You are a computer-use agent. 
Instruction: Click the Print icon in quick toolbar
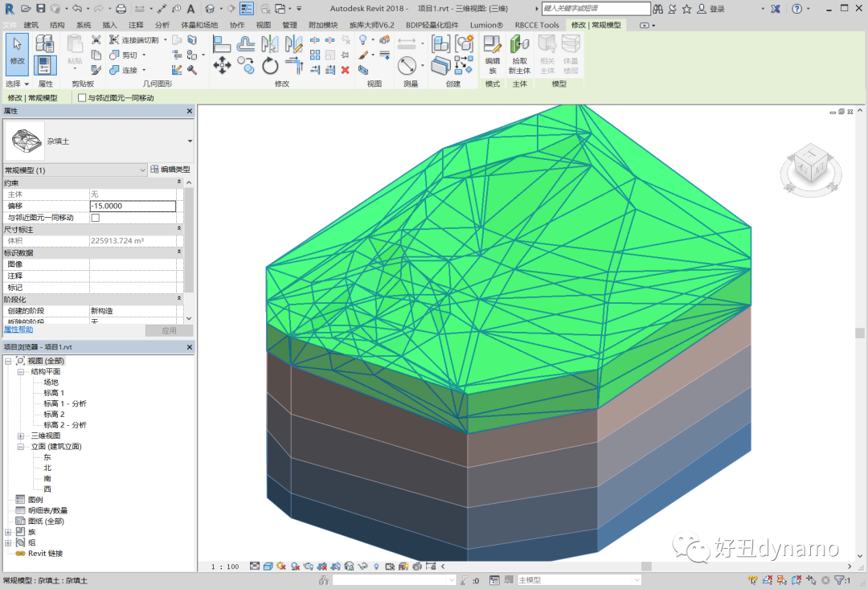121,9
